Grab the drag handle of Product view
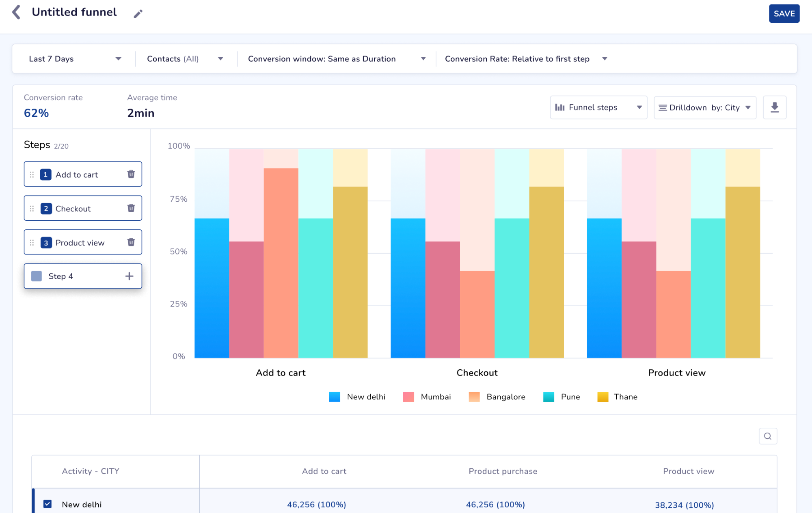This screenshot has width=812, height=513. (32, 243)
